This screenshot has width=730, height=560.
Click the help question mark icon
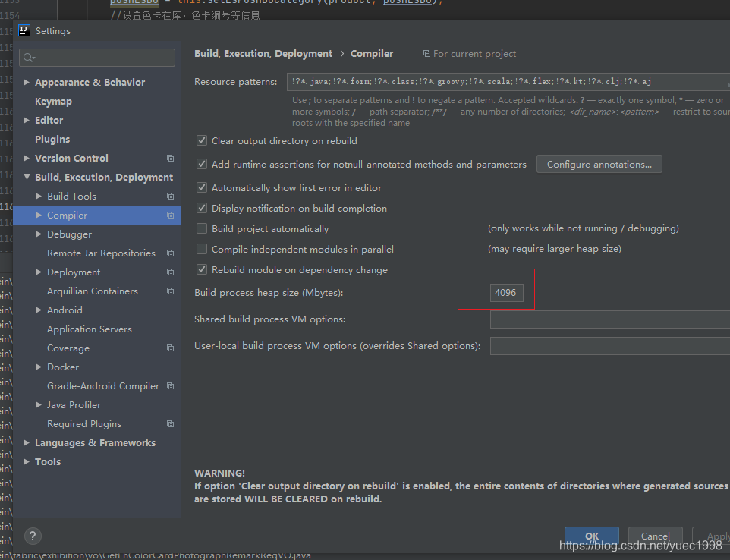coord(33,536)
